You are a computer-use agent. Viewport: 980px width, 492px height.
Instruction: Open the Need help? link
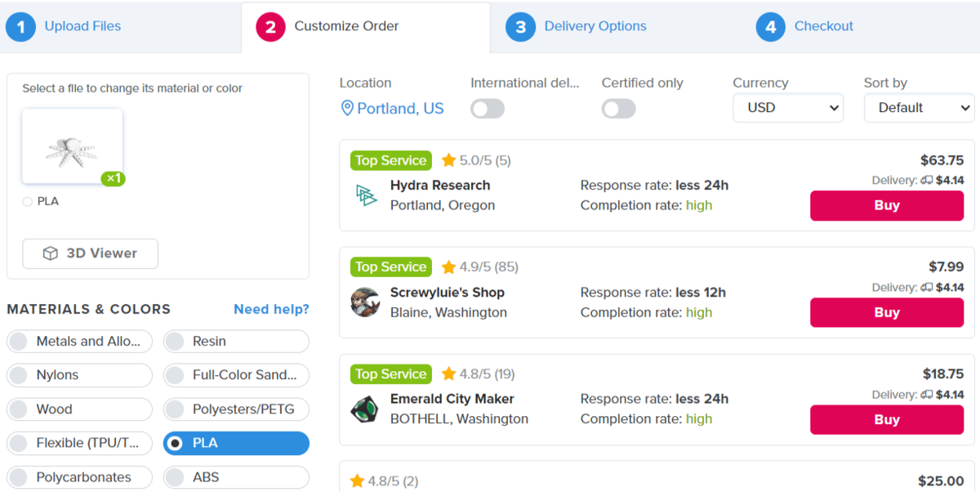click(271, 309)
